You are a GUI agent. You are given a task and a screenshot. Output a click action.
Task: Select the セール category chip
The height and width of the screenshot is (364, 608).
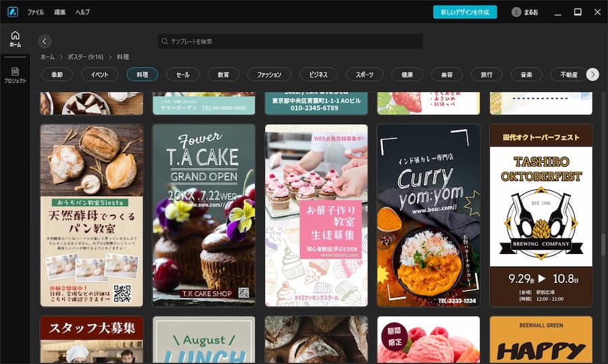tap(183, 74)
